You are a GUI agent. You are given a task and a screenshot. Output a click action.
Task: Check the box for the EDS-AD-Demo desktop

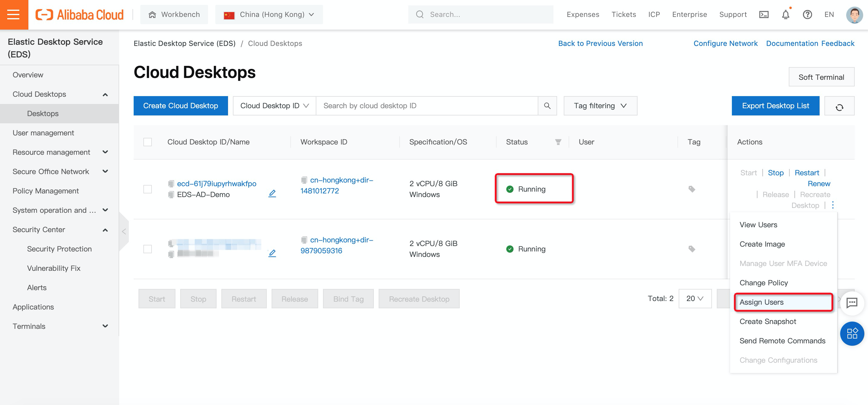[x=147, y=189]
